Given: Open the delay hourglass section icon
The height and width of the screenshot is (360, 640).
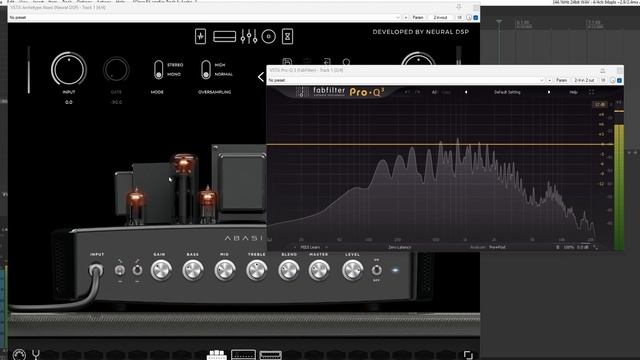Looking at the screenshot, I should pyautogui.click(x=287, y=36).
